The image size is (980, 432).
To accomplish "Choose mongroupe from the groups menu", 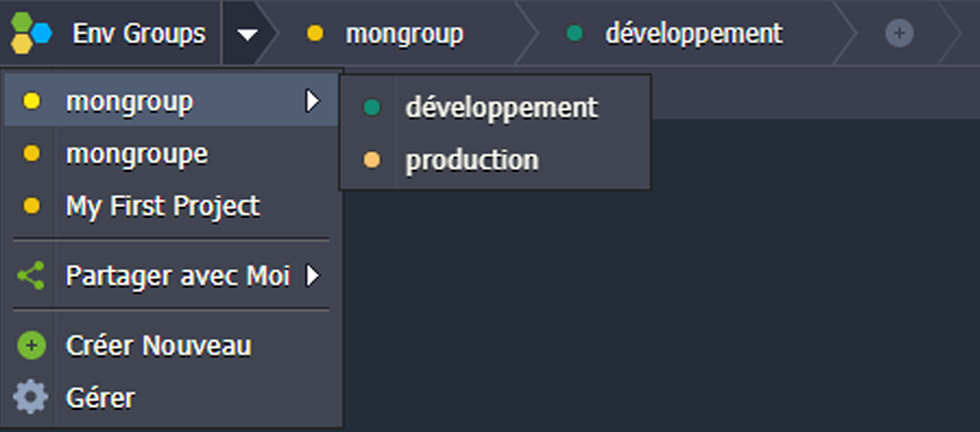I will click(137, 154).
